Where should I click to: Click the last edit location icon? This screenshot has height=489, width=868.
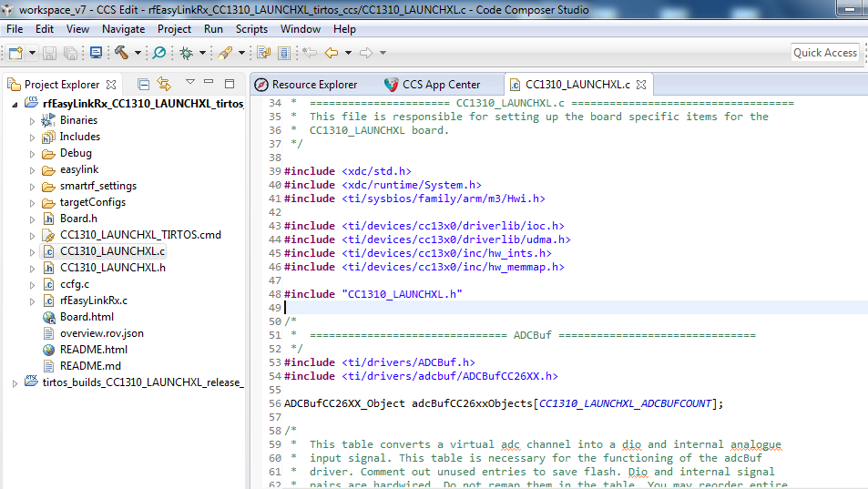(310, 53)
